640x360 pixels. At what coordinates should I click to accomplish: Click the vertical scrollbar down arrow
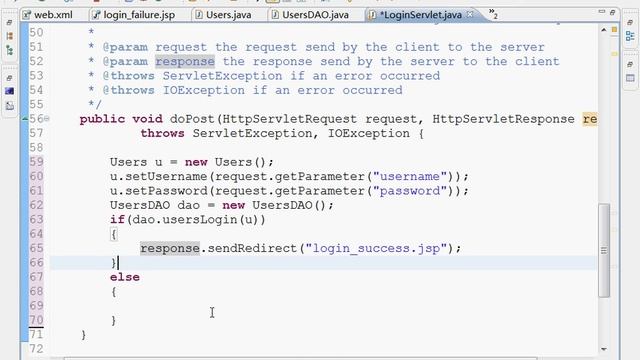(x=604, y=349)
